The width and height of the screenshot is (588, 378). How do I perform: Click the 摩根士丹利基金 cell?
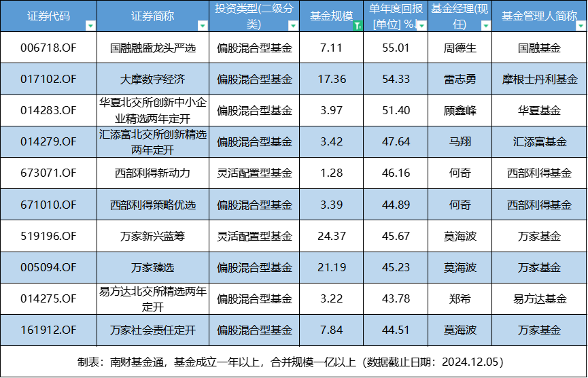(539, 79)
